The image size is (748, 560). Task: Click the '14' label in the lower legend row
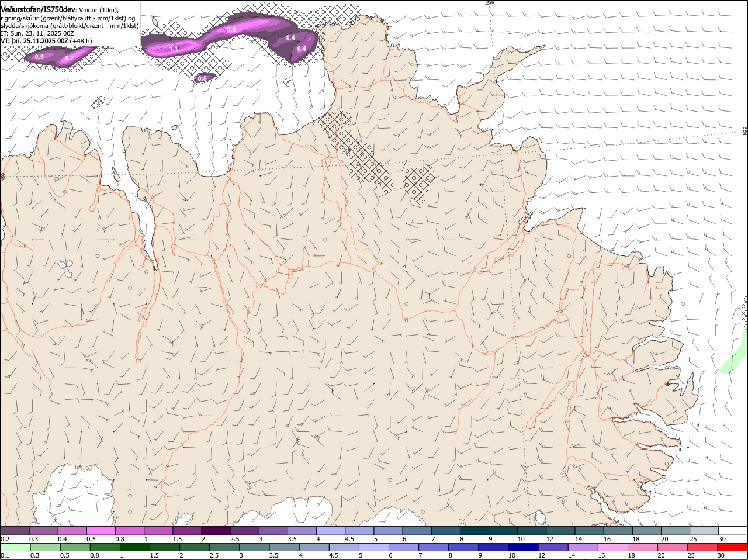click(x=571, y=555)
